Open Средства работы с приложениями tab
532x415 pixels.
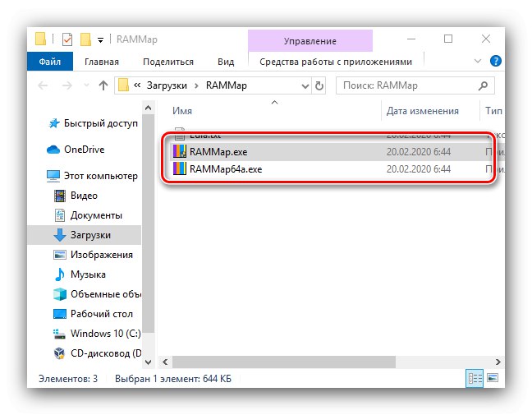pyautogui.click(x=336, y=62)
